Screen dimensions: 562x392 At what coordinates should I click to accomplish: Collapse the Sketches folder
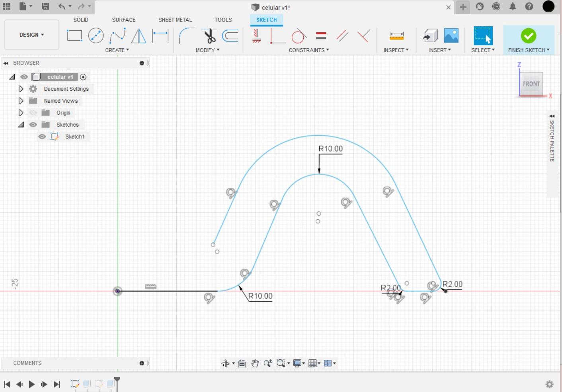coord(21,125)
